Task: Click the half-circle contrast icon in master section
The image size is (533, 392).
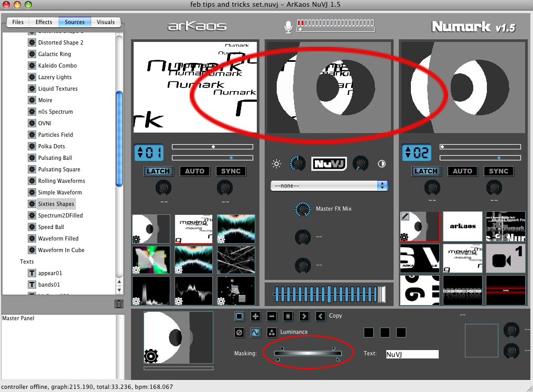Action: tap(382, 164)
